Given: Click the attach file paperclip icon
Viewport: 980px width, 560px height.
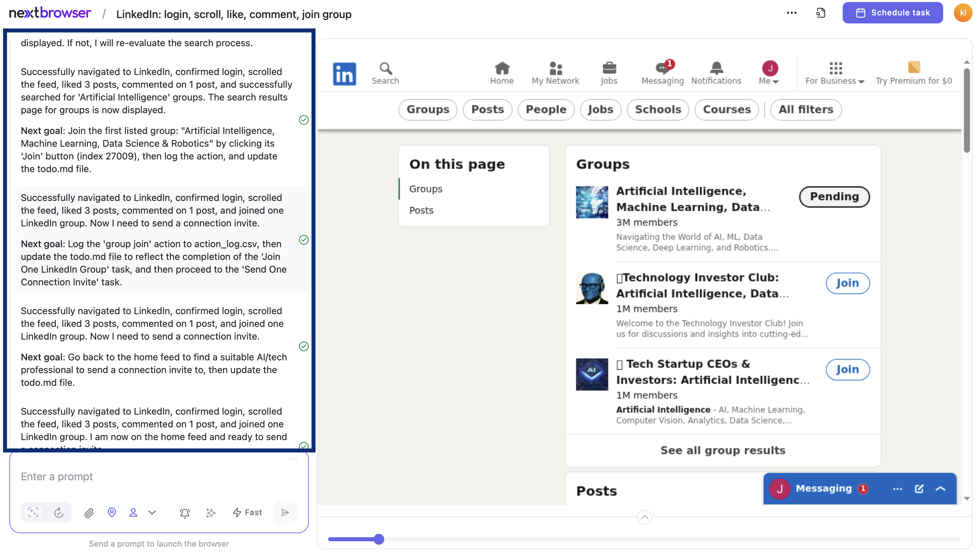Looking at the screenshot, I should [x=89, y=512].
